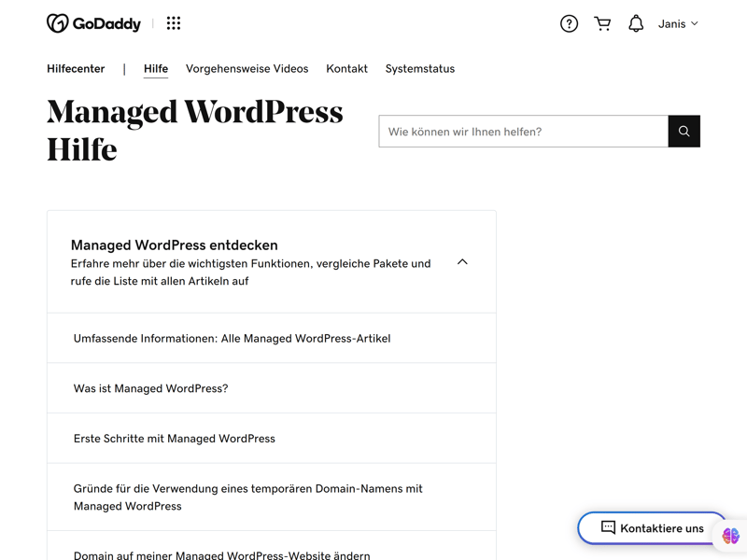Screen dimensions: 747x560
Task: Click the GoDaddy logo
Action: pos(93,23)
